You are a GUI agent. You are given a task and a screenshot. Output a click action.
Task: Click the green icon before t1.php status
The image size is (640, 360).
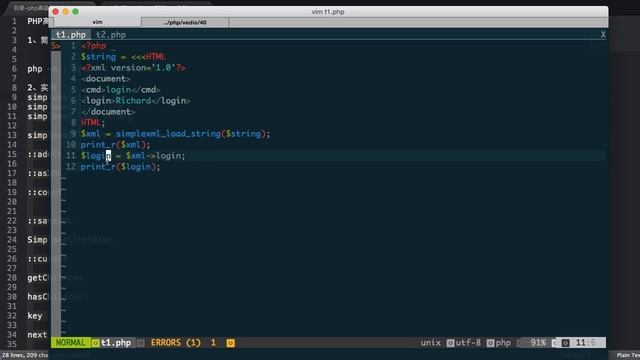coord(96,343)
